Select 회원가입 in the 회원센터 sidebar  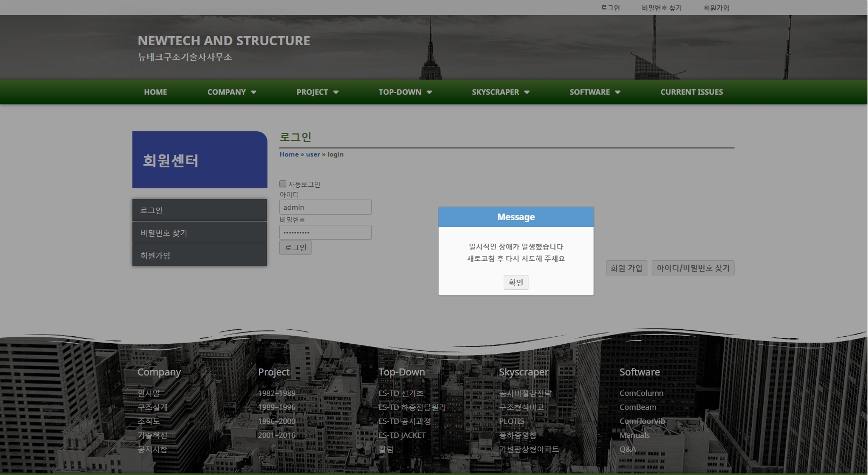200,256
